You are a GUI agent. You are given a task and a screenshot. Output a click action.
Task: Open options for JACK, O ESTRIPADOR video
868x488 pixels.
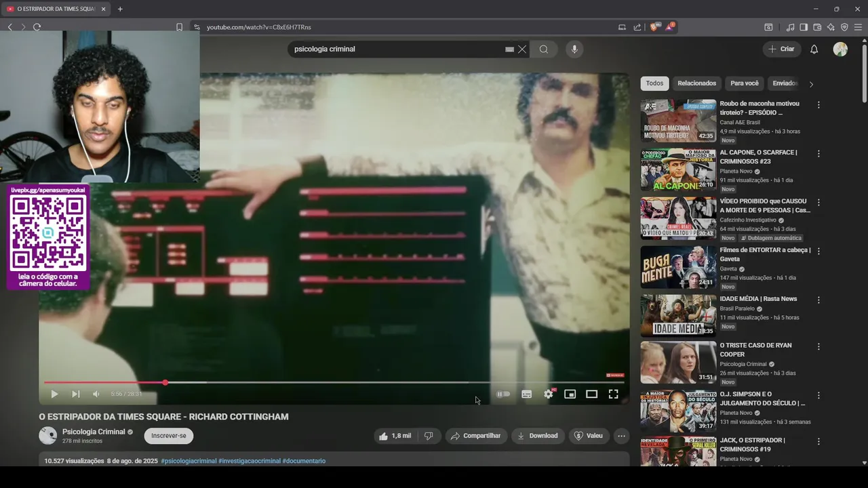818,442
